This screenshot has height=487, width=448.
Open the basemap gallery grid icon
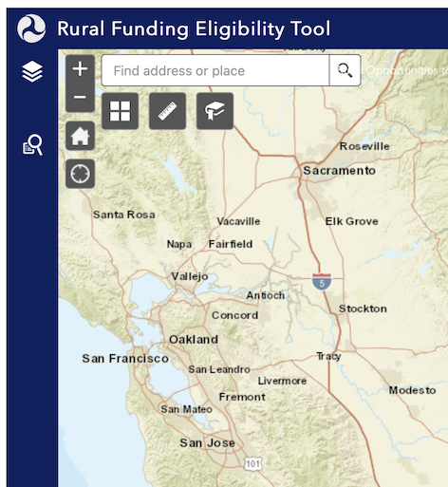tap(120, 111)
